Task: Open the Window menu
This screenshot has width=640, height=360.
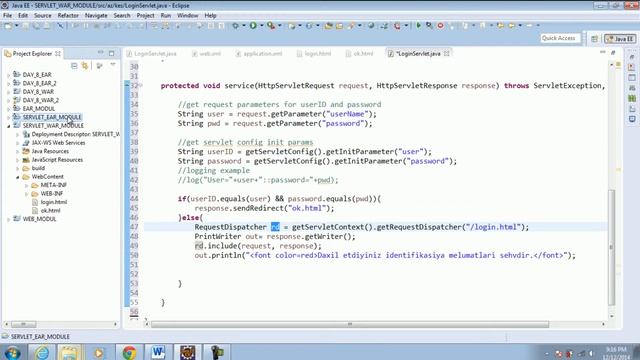Action: [187, 16]
